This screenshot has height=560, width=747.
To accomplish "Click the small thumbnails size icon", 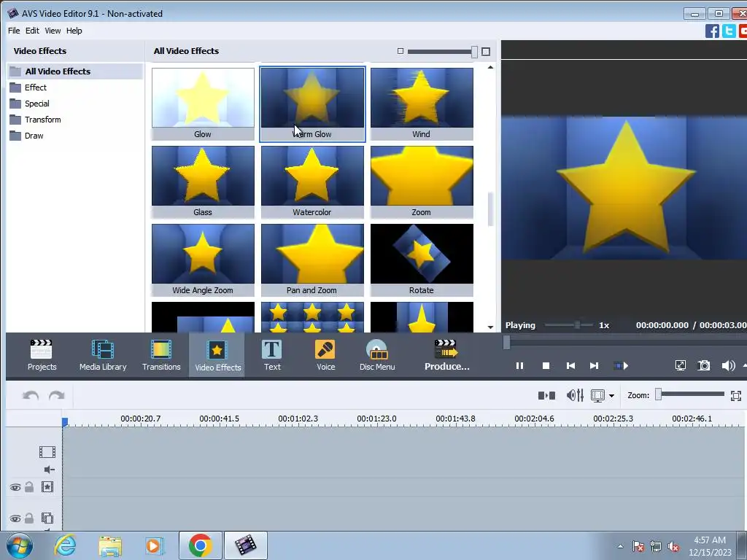I will coord(400,51).
